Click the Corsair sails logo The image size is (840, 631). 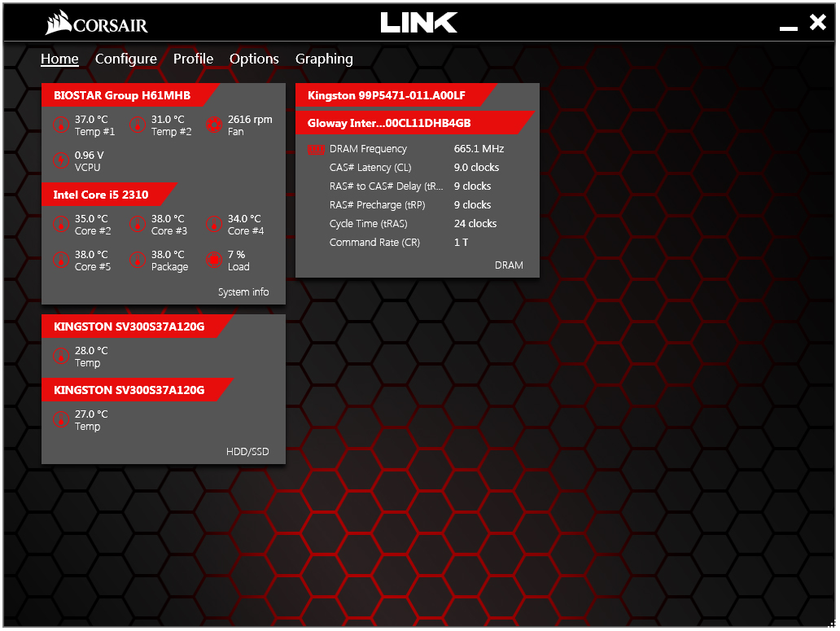pos(59,22)
